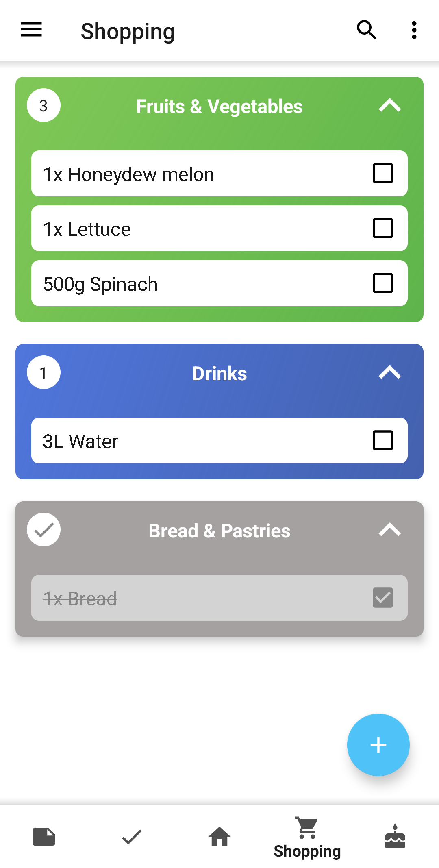
Task: Open the three-dot overflow menu
Action: coord(414,30)
